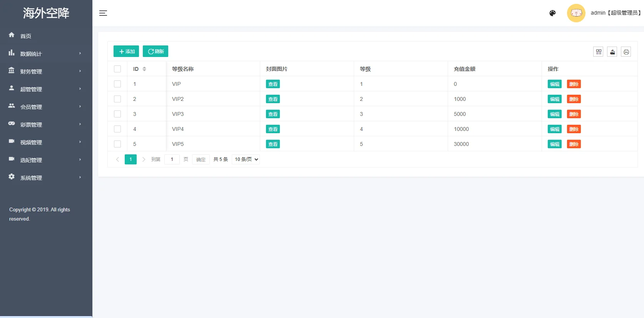Click the print table icon

pyautogui.click(x=626, y=52)
